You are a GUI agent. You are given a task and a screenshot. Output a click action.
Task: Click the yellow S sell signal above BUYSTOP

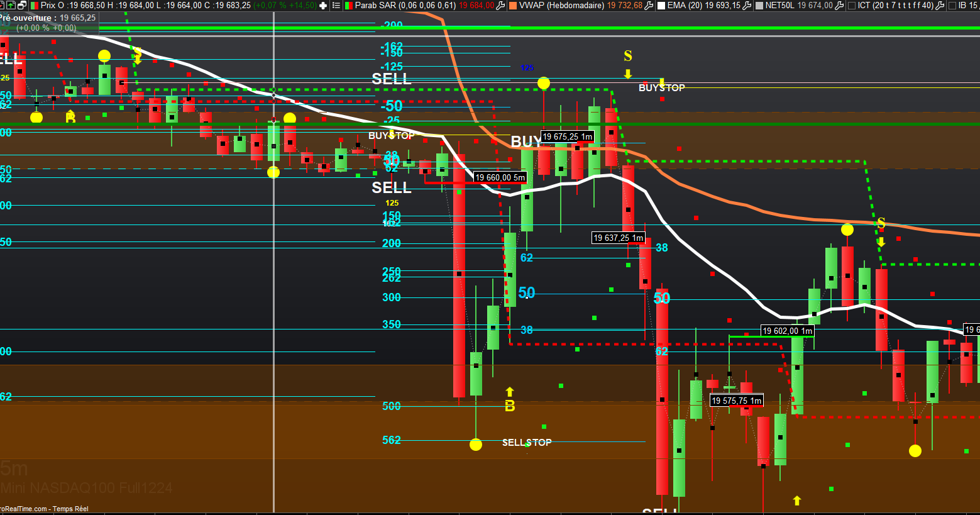click(x=628, y=56)
